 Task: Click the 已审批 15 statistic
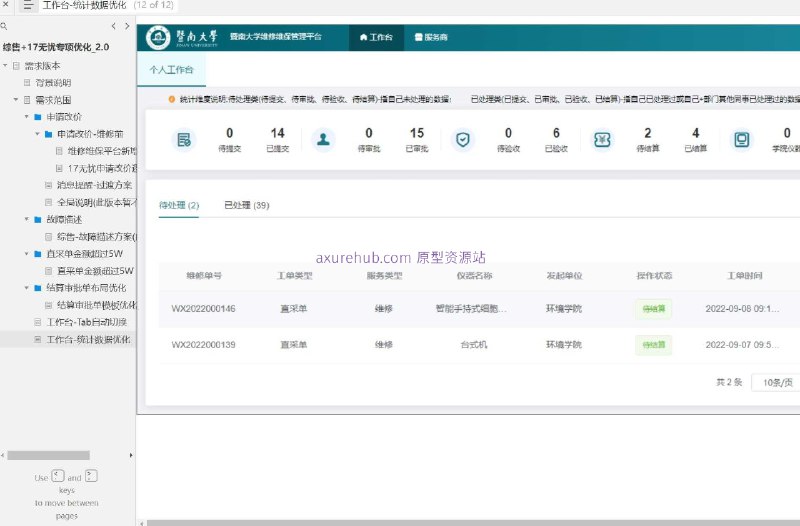[417, 139]
